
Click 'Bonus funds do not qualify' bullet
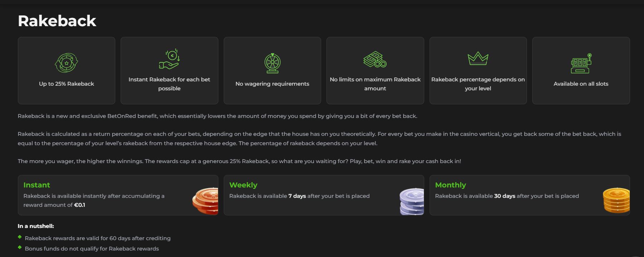point(92,249)
